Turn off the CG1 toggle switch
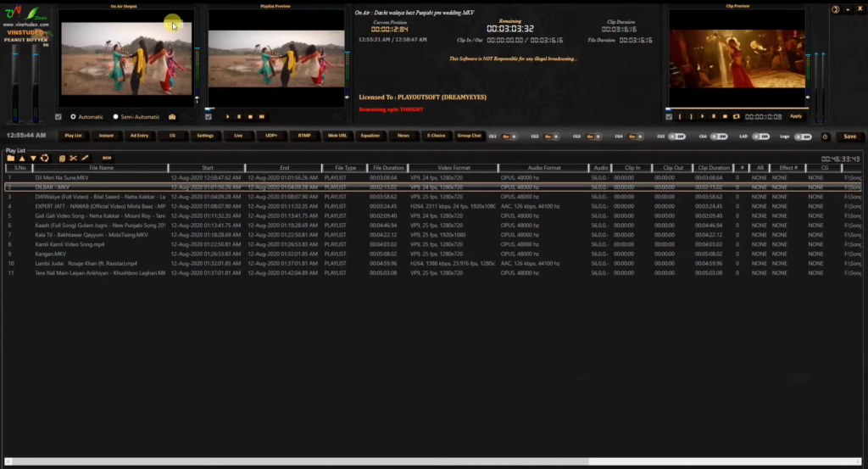 pos(509,136)
